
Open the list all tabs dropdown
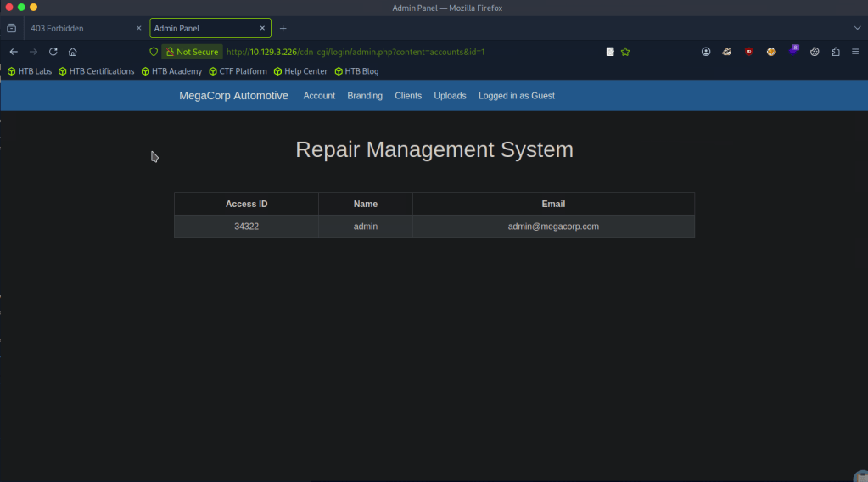click(857, 28)
